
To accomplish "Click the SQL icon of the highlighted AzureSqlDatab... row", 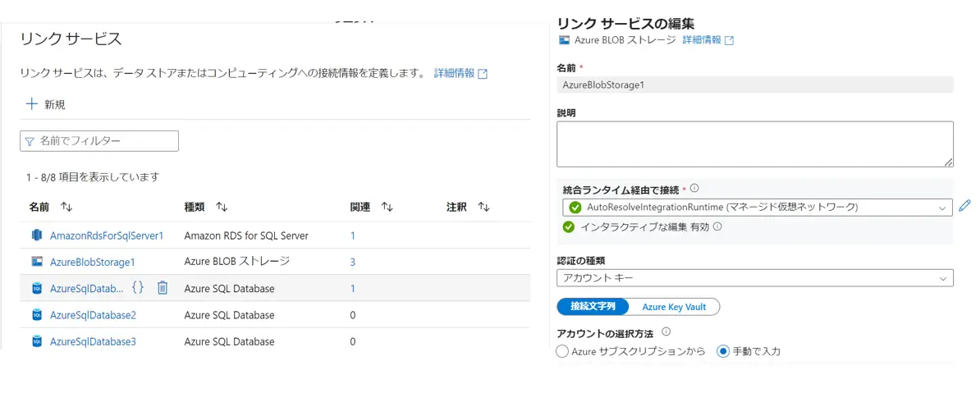I will tap(36, 288).
